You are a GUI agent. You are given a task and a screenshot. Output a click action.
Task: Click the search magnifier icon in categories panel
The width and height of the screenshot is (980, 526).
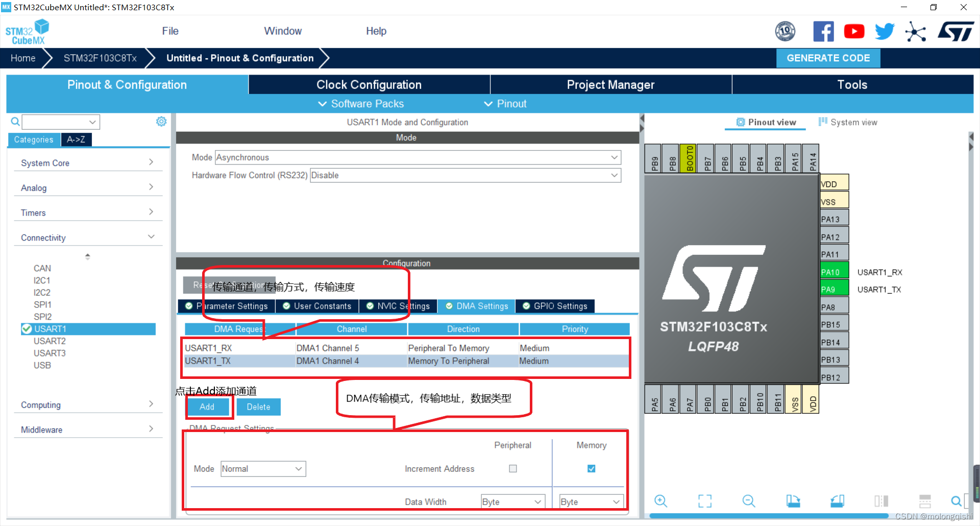tap(15, 122)
